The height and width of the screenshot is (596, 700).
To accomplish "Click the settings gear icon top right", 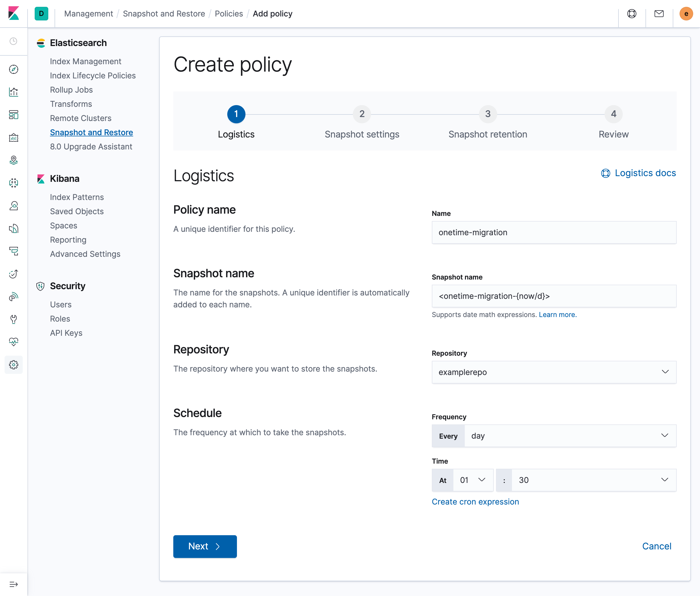I will (14, 364).
